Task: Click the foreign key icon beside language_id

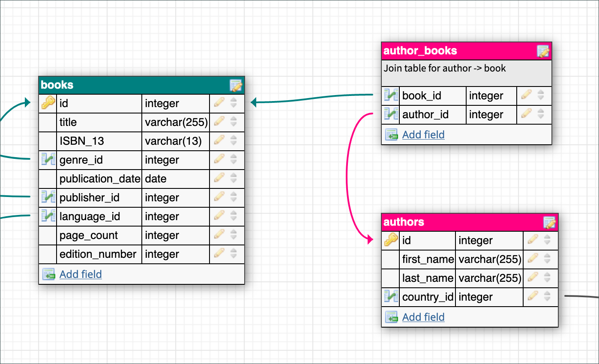Action: (48, 216)
